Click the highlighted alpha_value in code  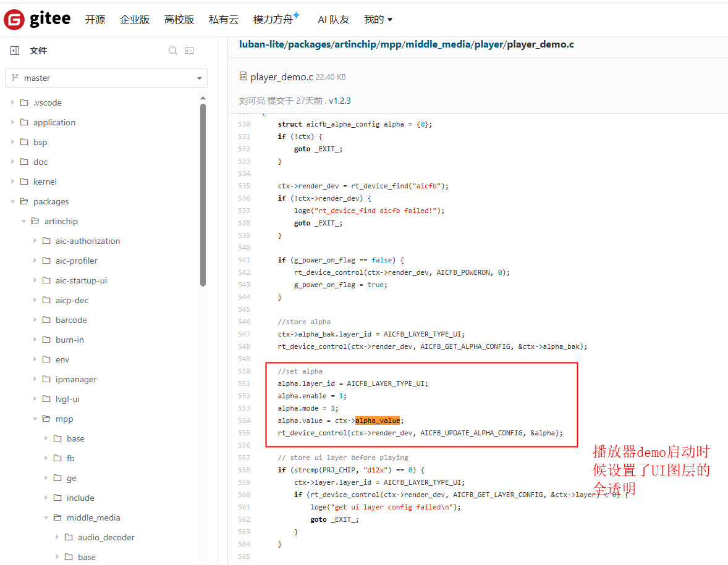pos(377,421)
